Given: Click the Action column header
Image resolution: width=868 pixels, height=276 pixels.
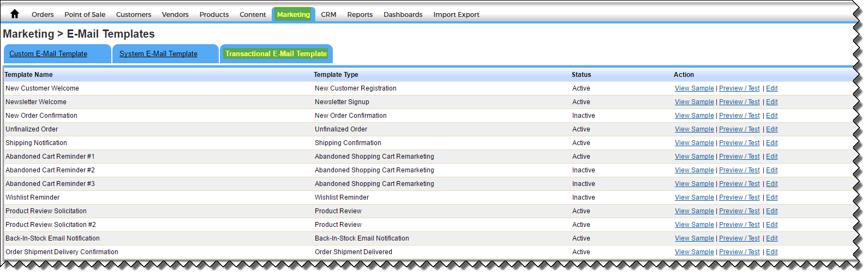Looking at the screenshot, I should point(684,75).
